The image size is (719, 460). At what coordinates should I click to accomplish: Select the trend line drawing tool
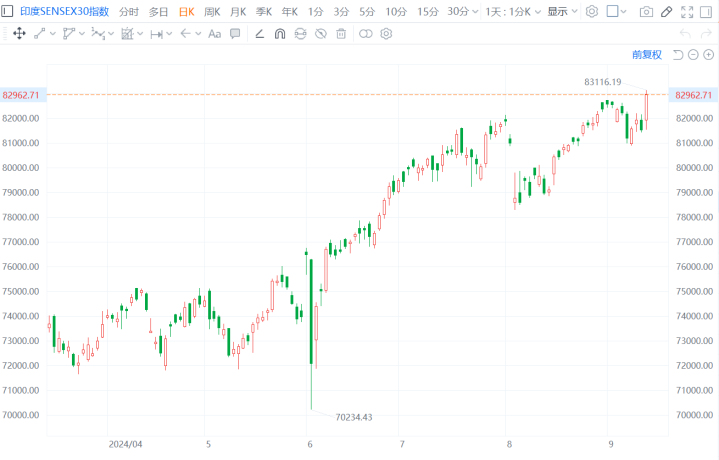pos(40,33)
